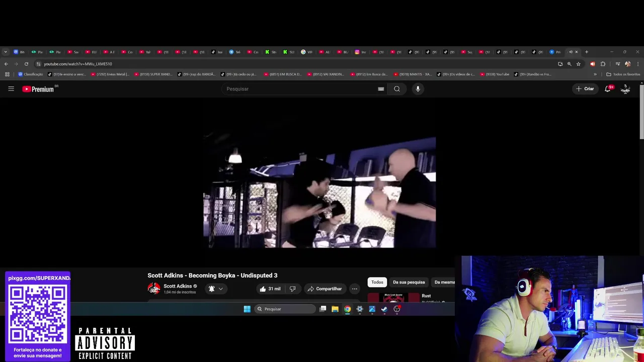644x362 pixels.
Task: Dislike the Scott Adkins video
Action: tap(293, 289)
